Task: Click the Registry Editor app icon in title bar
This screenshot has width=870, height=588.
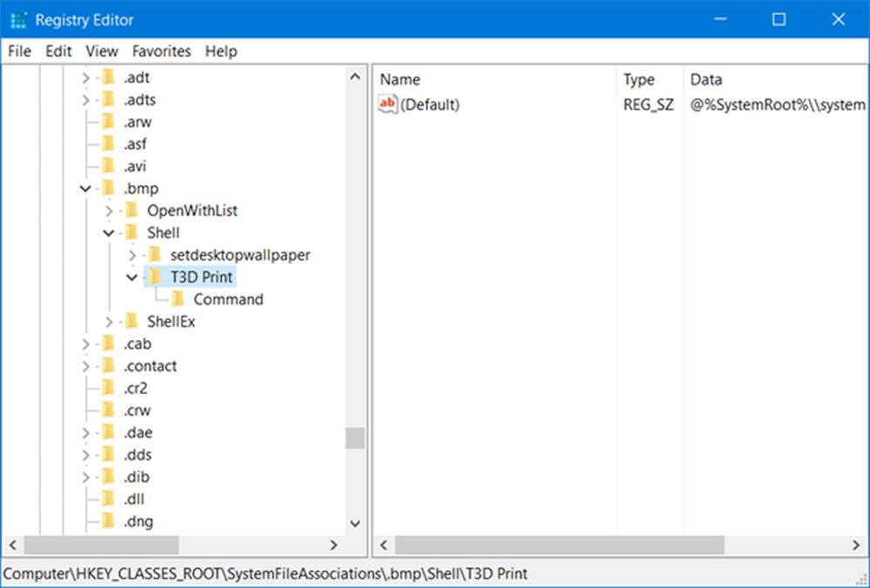Action: click(18, 20)
